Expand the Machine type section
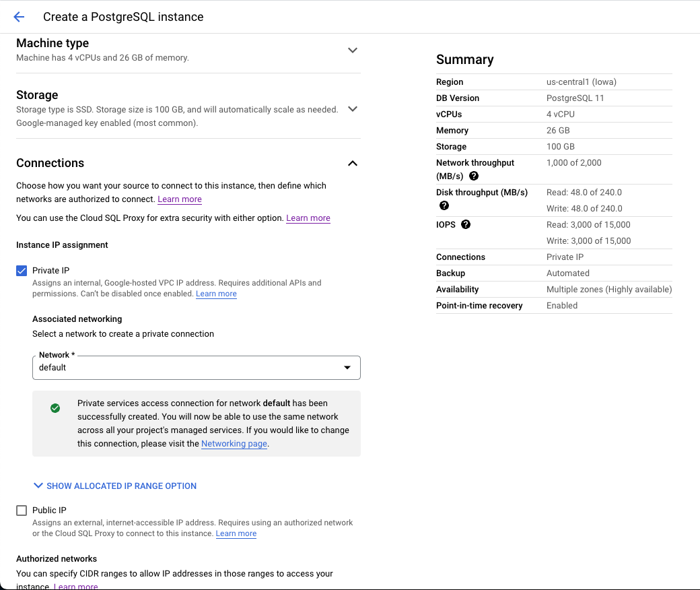 pos(353,50)
